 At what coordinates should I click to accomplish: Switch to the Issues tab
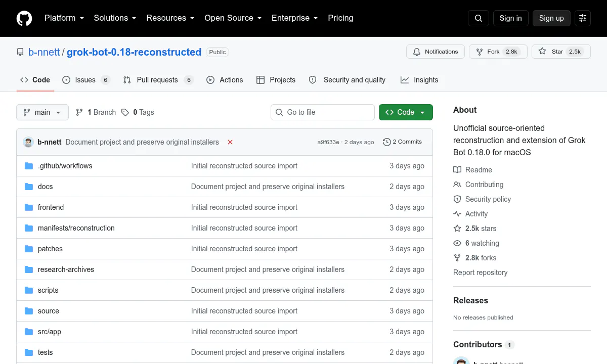coord(86,80)
